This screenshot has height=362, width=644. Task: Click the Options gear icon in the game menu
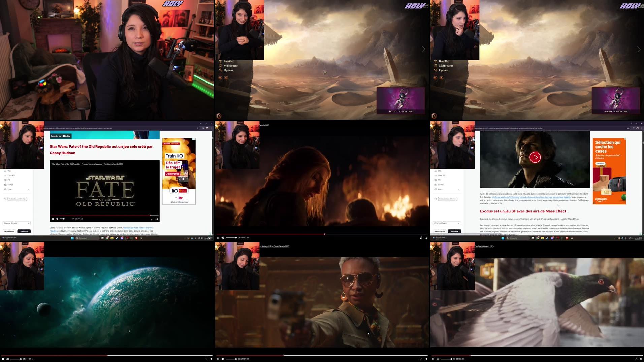pyautogui.click(x=221, y=70)
